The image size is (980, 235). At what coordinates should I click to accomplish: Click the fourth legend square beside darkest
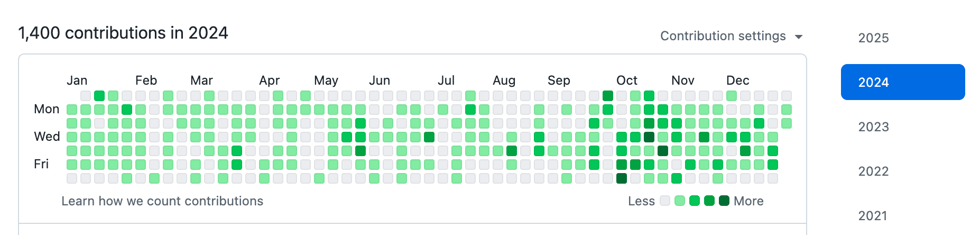tap(709, 201)
